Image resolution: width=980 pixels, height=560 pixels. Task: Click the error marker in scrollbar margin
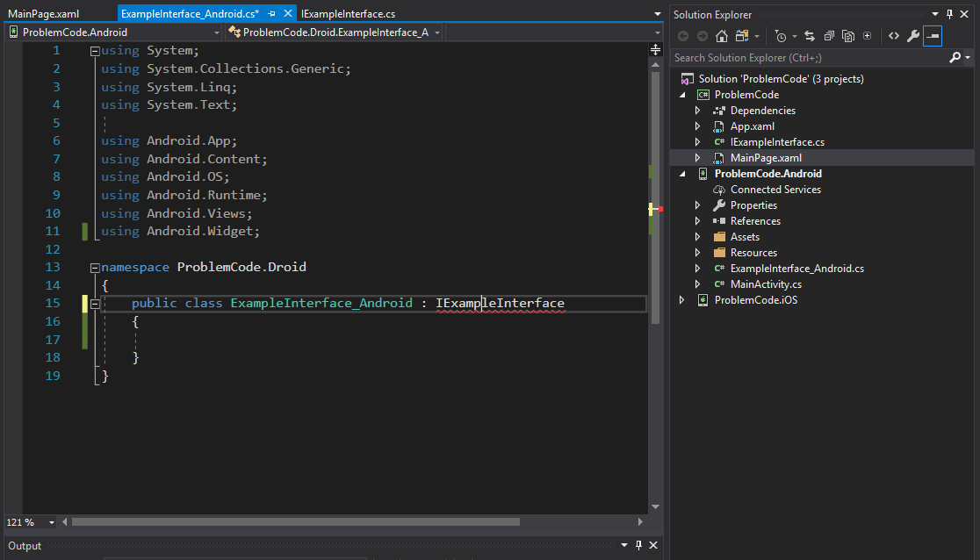[660, 209]
